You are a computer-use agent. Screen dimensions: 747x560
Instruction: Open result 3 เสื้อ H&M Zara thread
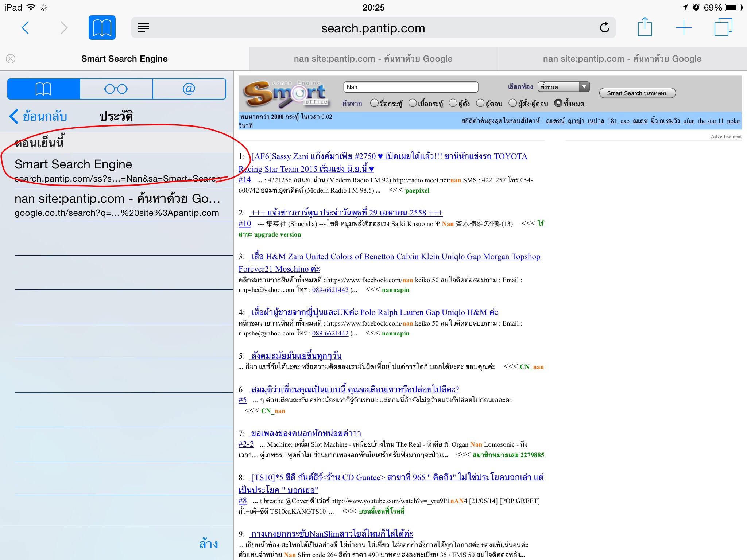[x=389, y=262]
